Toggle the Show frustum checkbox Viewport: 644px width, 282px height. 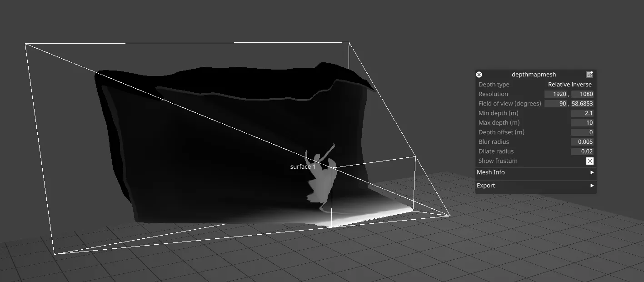(x=589, y=161)
